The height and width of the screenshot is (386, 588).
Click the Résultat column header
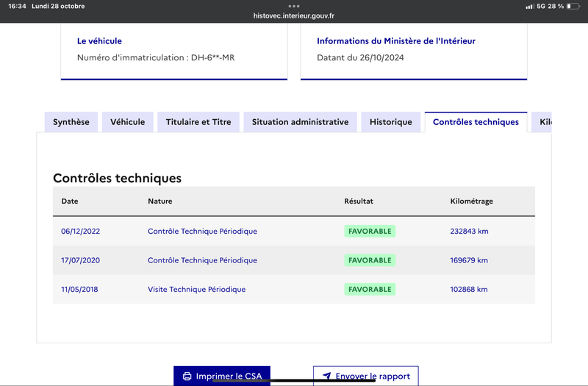point(359,201)
